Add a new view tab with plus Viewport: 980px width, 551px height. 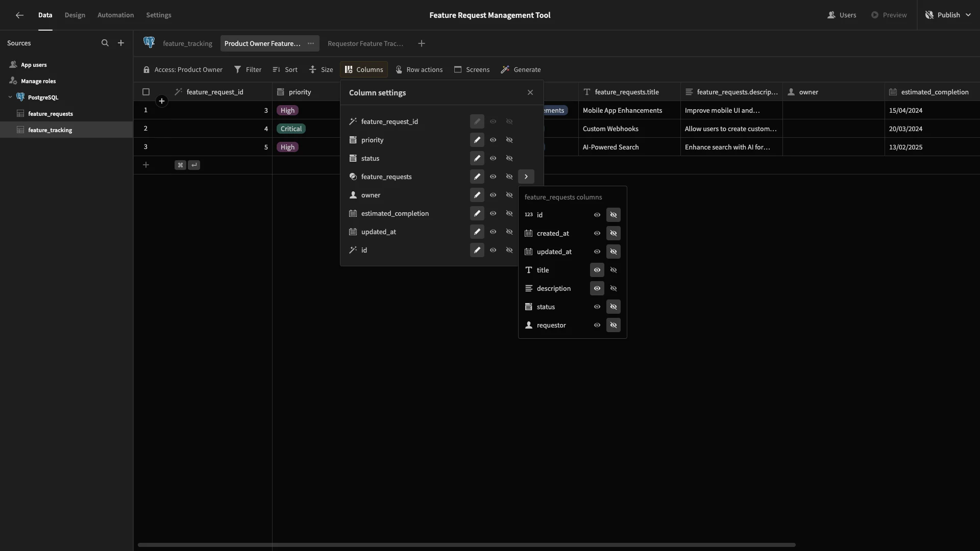422,43
